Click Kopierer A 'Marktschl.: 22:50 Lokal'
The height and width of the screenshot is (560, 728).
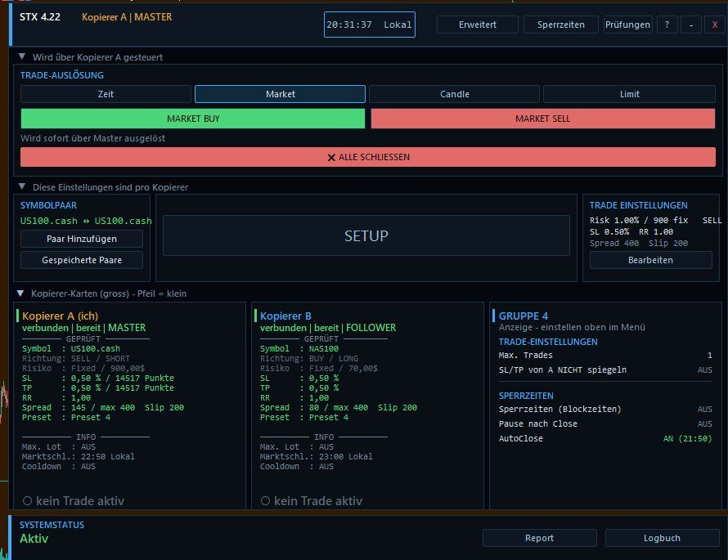79,456
